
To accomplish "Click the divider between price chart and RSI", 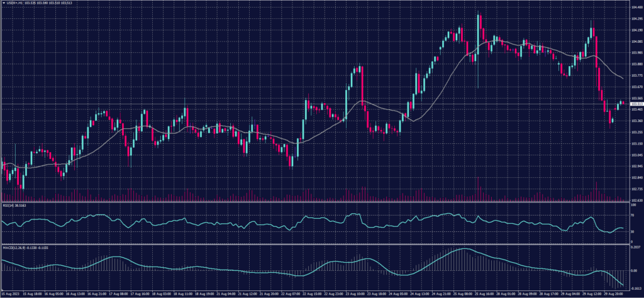I will 314,202.
